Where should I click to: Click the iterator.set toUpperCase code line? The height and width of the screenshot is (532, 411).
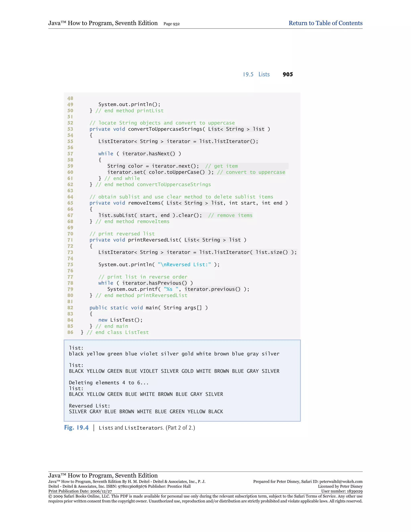tap(161, 172)
